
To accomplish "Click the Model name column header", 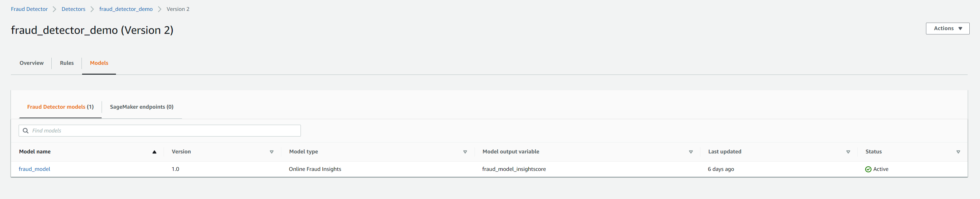I will pos(35,151).
